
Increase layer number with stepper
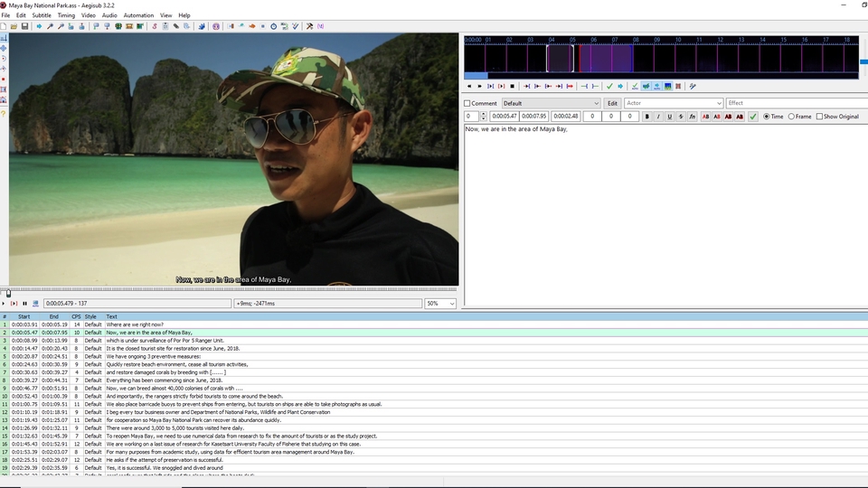[x=483, y=115]
